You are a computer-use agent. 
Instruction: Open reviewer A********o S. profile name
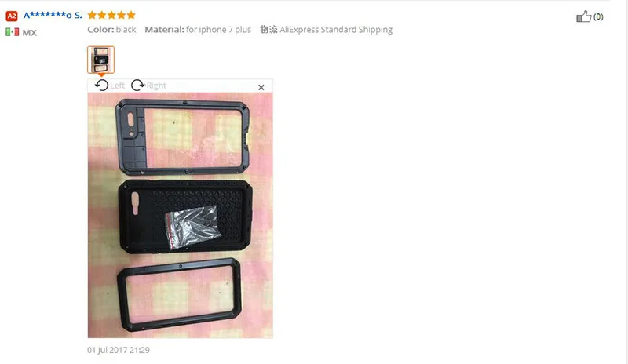53,16
